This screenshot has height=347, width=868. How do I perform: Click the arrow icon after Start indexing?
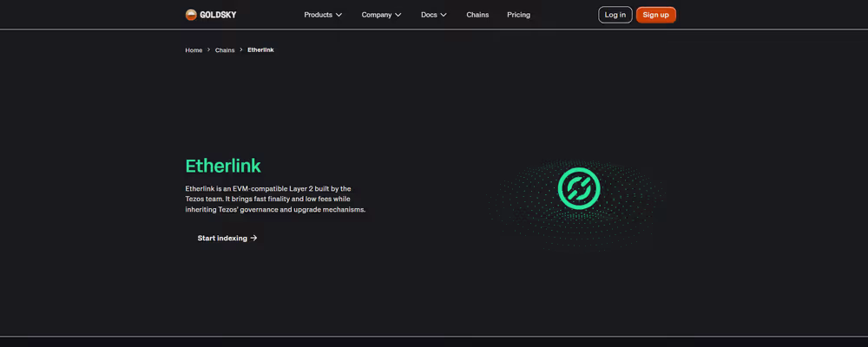click(x=253, y=238)
